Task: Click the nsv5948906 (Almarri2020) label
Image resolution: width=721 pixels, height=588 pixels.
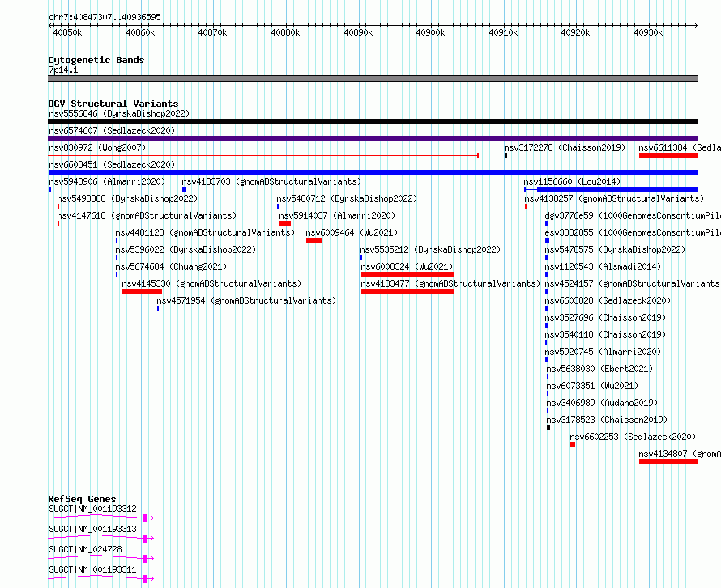Action: (x=107, y=181)
